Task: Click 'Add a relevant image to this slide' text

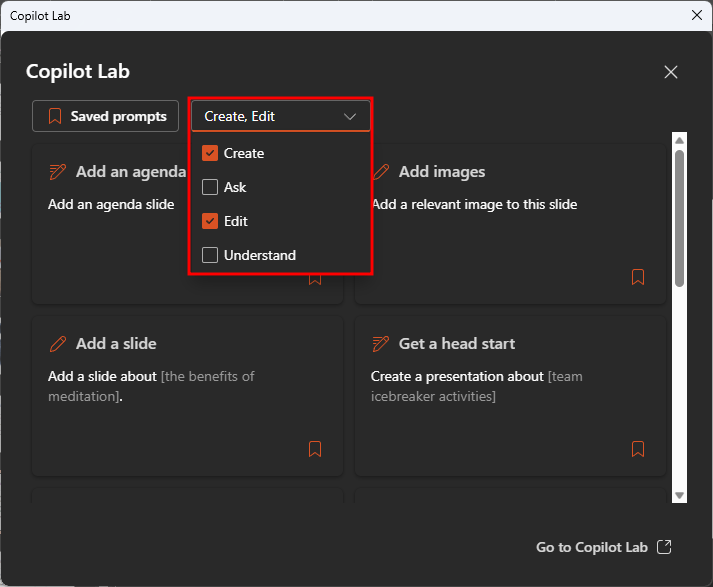Action: 475,205
